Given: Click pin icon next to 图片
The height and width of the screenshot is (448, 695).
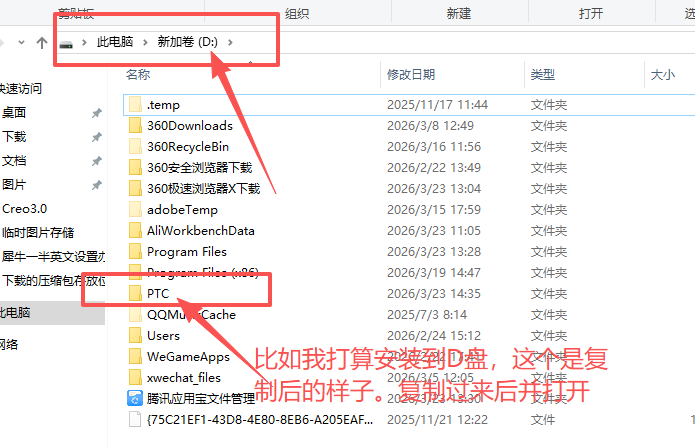Looking at the screenshot, I should [97, 185].
